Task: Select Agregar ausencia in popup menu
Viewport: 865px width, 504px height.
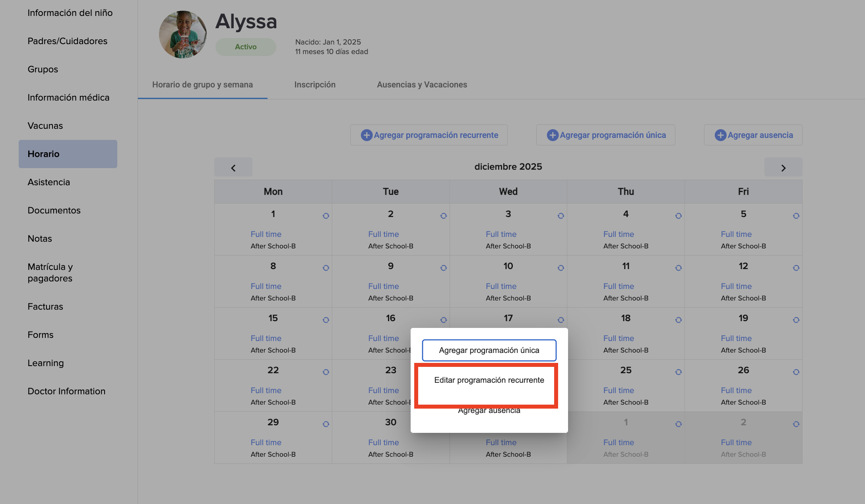Action: click(489, 411)
